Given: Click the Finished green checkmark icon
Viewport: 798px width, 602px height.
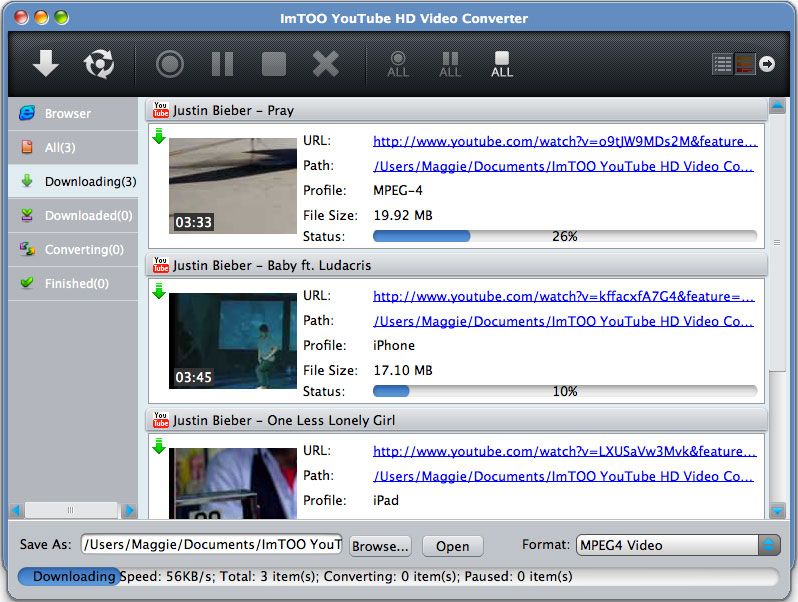Looking at the screenshot, I should coord(27,282).
